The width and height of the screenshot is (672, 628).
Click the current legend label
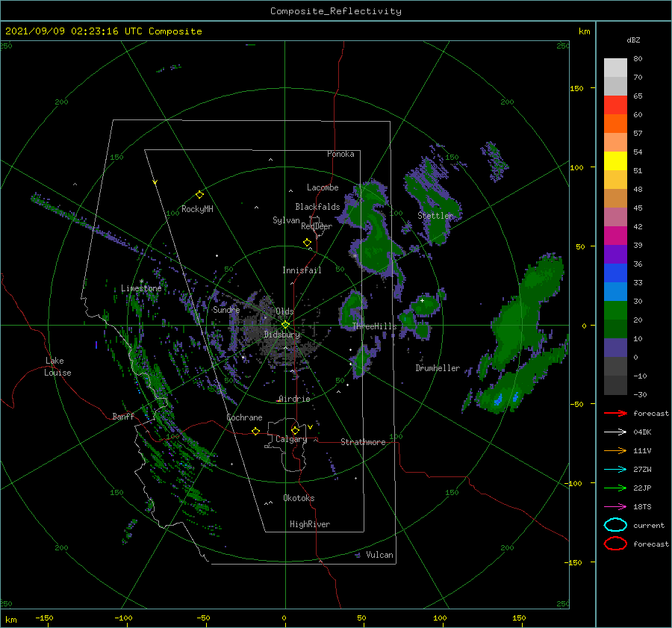click(x=649, y=525)
